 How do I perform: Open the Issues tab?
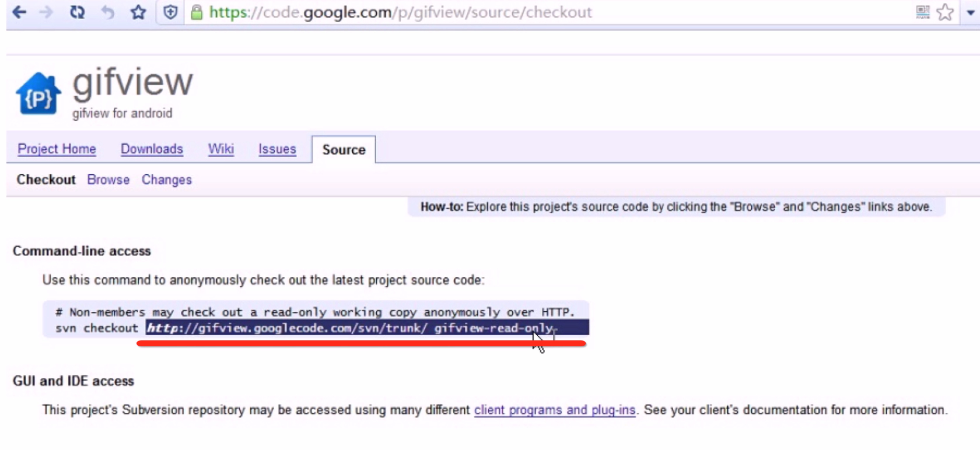pos(277,149)
